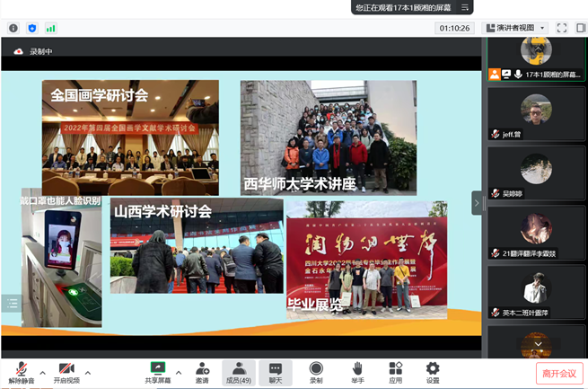
Task: Click the presenter's screen share icon
Action: point(506,75)
